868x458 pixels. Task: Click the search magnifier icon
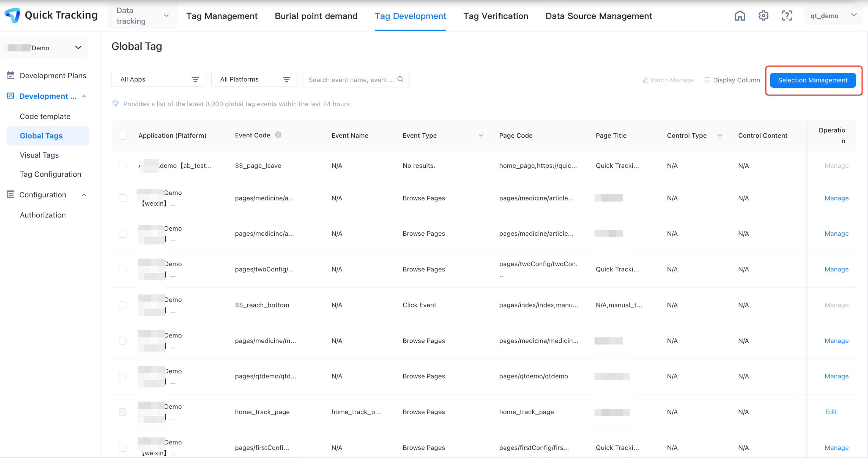[400, 79]
